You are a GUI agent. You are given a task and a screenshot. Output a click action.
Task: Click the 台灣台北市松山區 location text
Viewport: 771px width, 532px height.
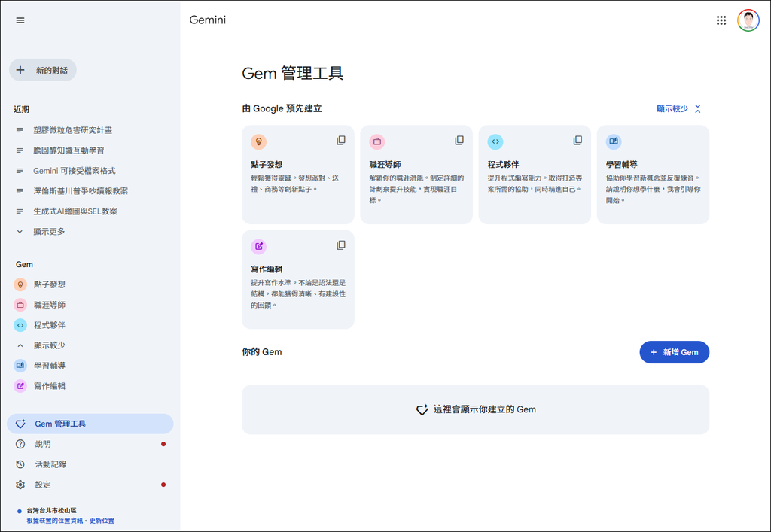click(x=52, y=510)
